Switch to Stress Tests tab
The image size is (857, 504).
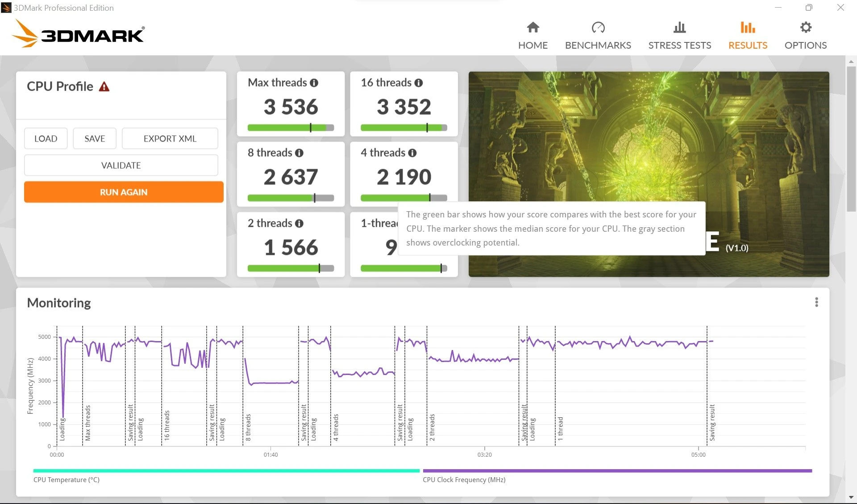pos(679,36)
